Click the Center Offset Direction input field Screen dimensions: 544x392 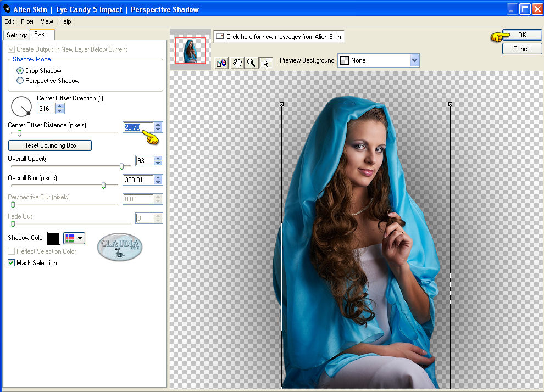coord(47,109)
